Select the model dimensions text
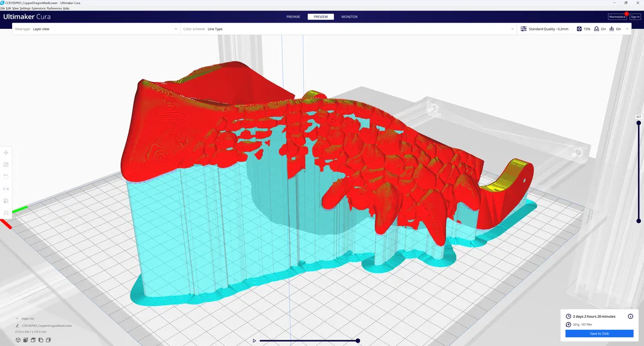The width and height of the screenshot is (644, 346). (31, 332)
